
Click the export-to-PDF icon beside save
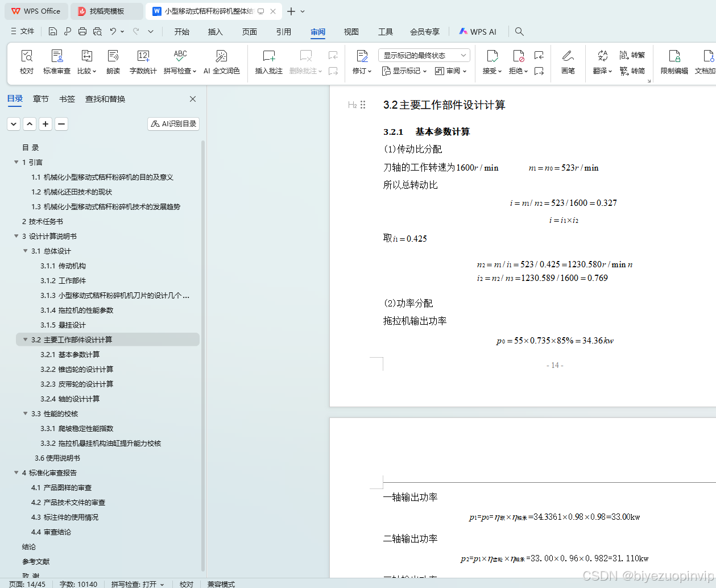click(x=68, y=31)
